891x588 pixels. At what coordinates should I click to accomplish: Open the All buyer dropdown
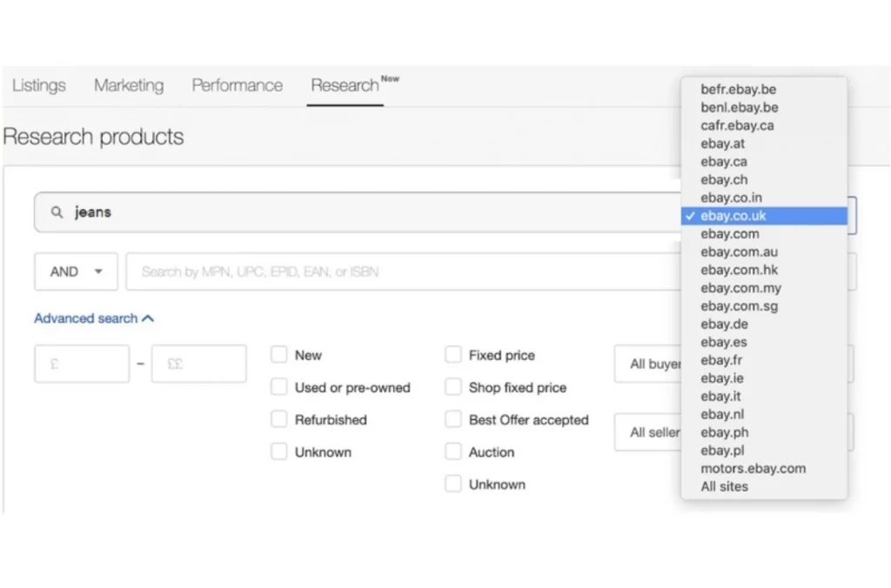pyautogui.click(x=647, y=364)
